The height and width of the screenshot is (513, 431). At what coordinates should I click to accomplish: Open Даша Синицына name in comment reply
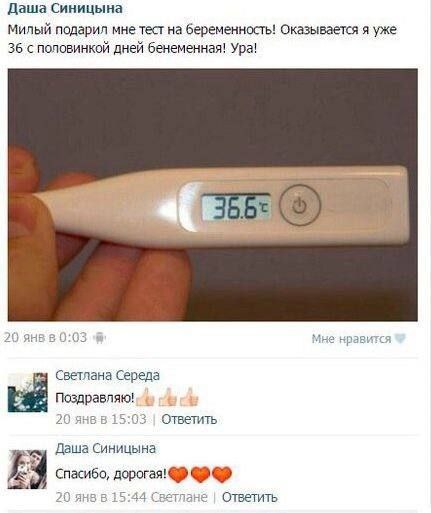point(105,449)
